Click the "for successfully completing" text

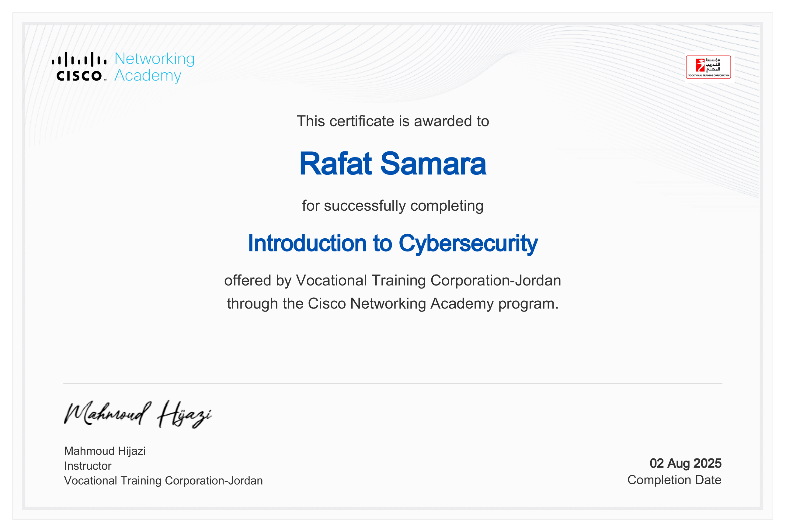tap(393, 206)
